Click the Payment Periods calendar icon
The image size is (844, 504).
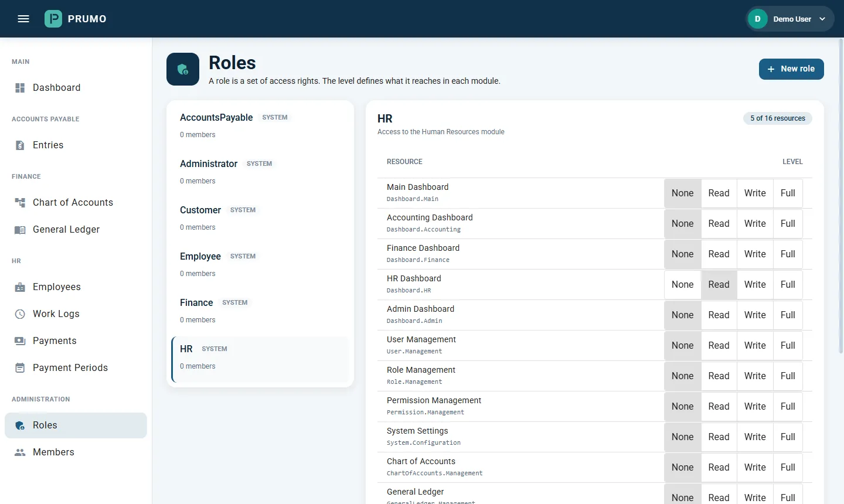point(20,368)
